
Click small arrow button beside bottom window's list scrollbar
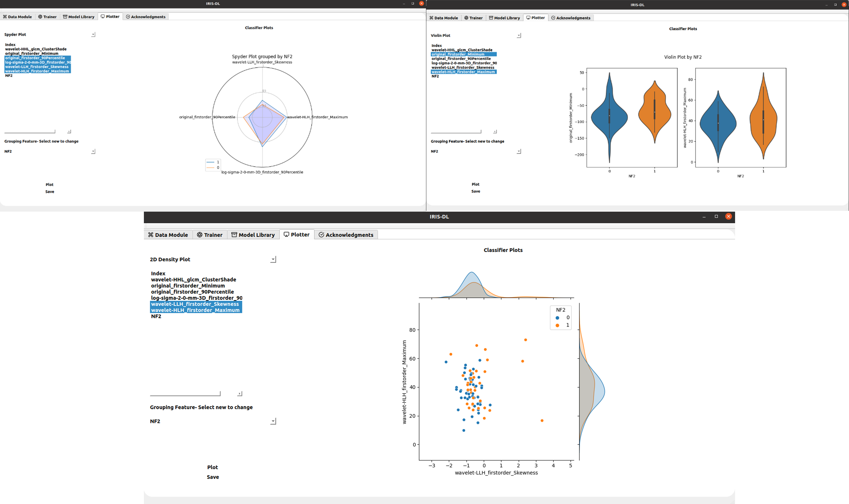pyautogui.click(x=239, y=394)
